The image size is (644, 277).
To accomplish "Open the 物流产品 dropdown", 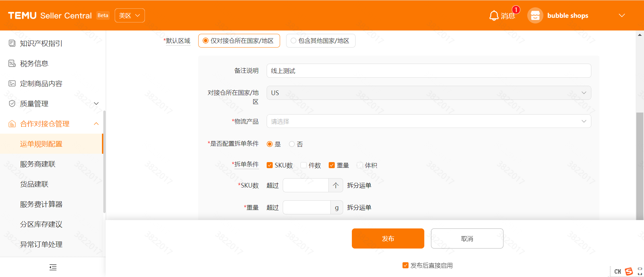I will [x=428, y=121].
